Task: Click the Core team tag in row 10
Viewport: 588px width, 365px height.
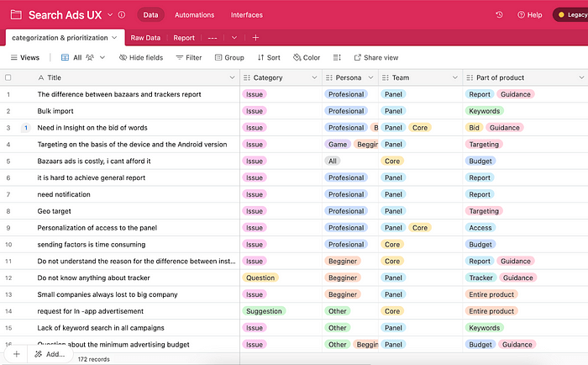Action: [x=392, y=245]
